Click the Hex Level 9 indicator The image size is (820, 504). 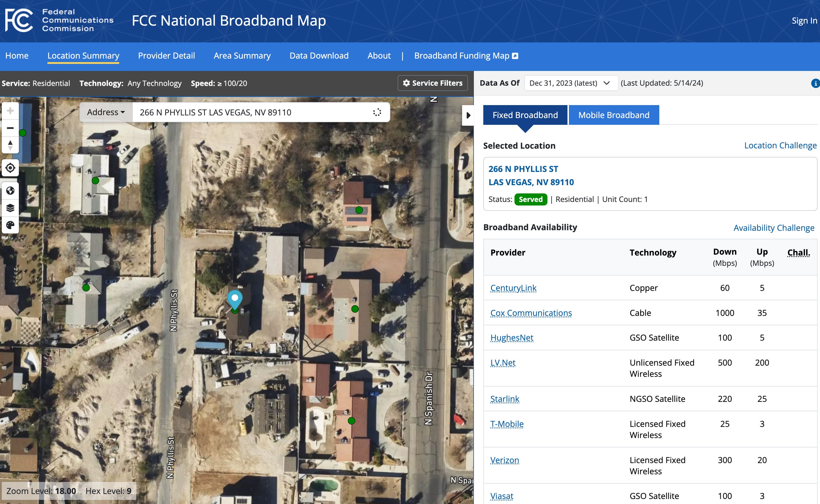108,491
